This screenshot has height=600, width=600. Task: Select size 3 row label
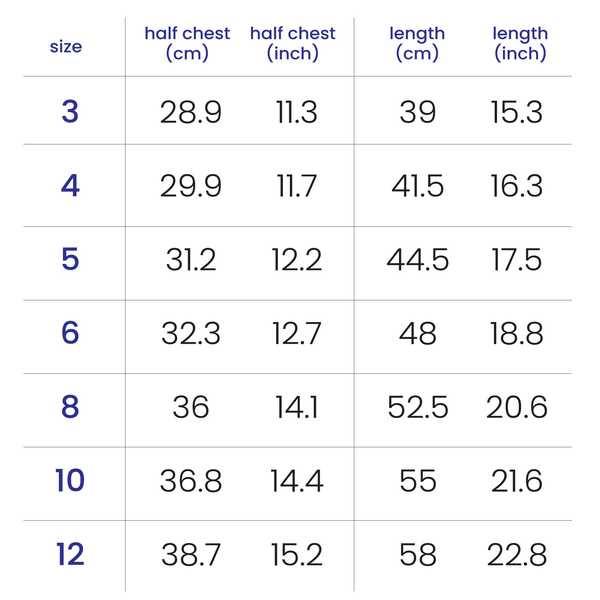(70, 112)
